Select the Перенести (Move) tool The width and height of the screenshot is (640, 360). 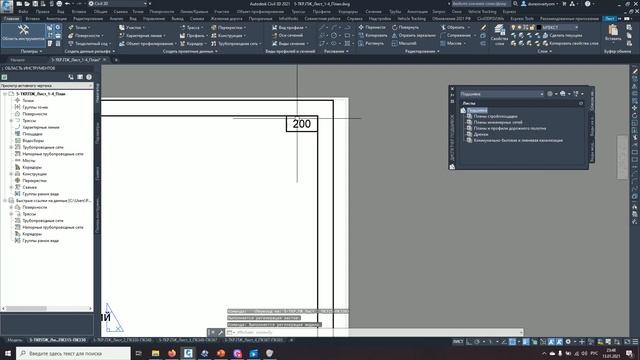tap(371, 27)
